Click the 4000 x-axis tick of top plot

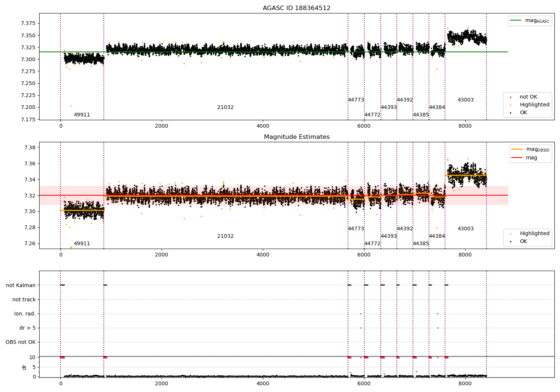pyautogui.click(x=263, y=126)
